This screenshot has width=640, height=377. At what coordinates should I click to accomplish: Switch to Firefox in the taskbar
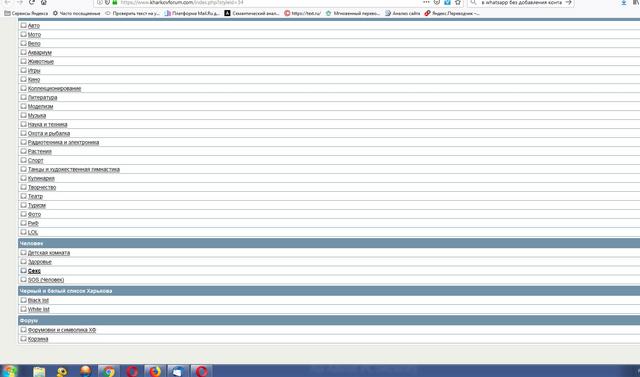click(155, 371)
